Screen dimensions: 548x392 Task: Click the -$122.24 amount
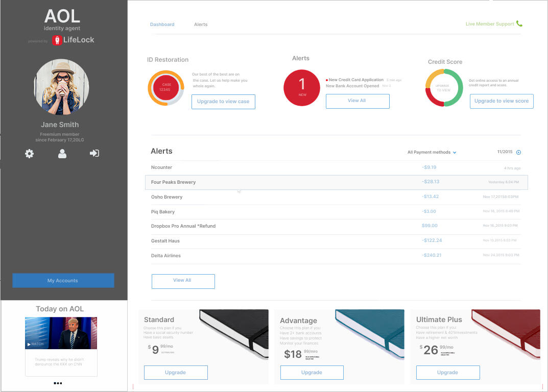tap(432, 240)
